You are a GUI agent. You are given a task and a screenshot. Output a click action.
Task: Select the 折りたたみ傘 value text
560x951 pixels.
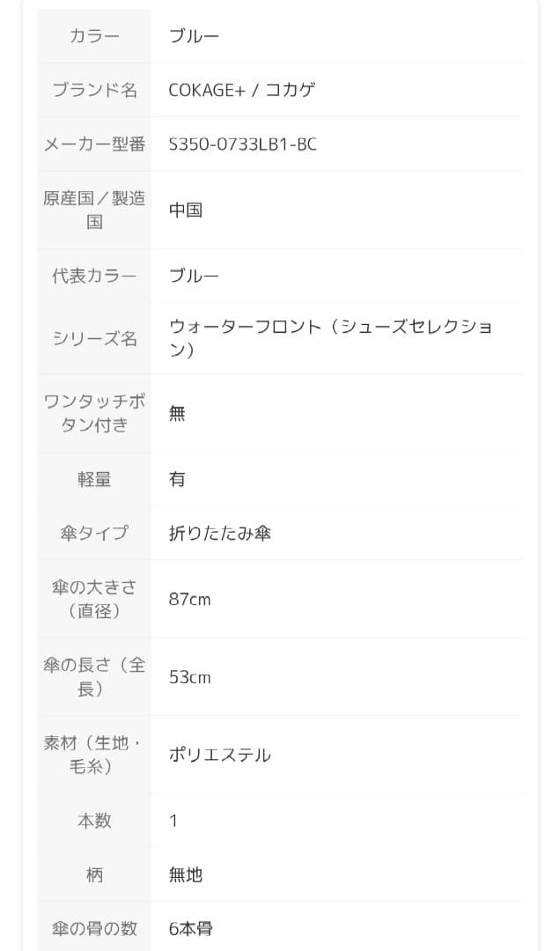click(x=220, y=533)
